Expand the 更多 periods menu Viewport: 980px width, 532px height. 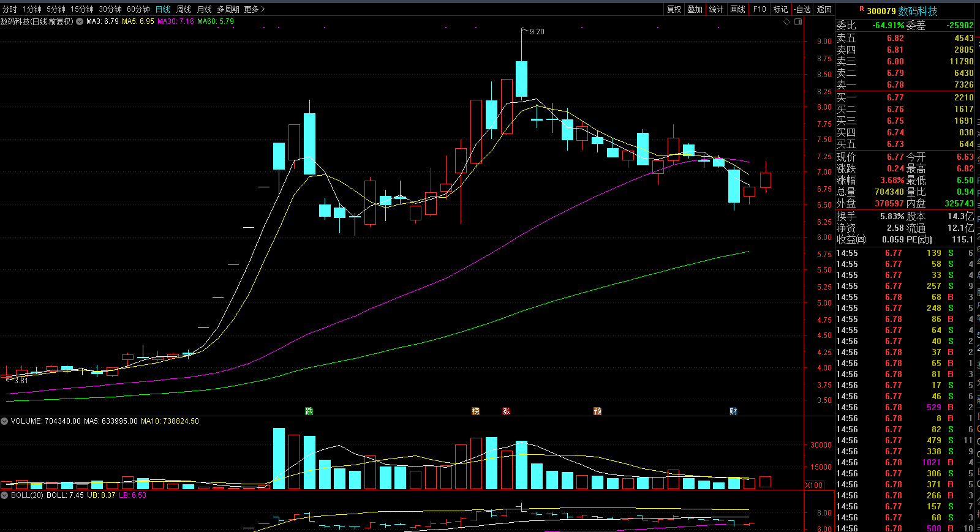[x=254, y=9]
